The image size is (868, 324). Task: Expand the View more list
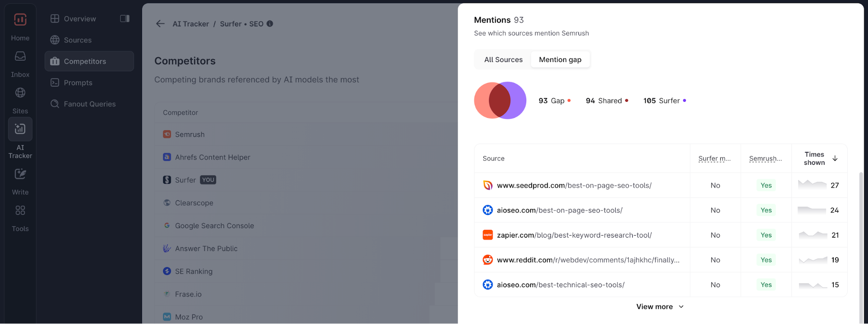pyautogui.click(x=660, y=307)
